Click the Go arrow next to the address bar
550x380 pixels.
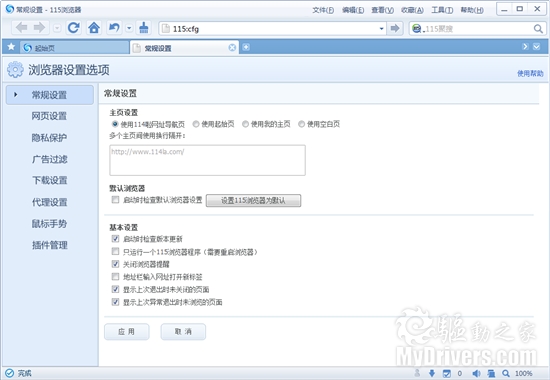(x=395, y=28)
